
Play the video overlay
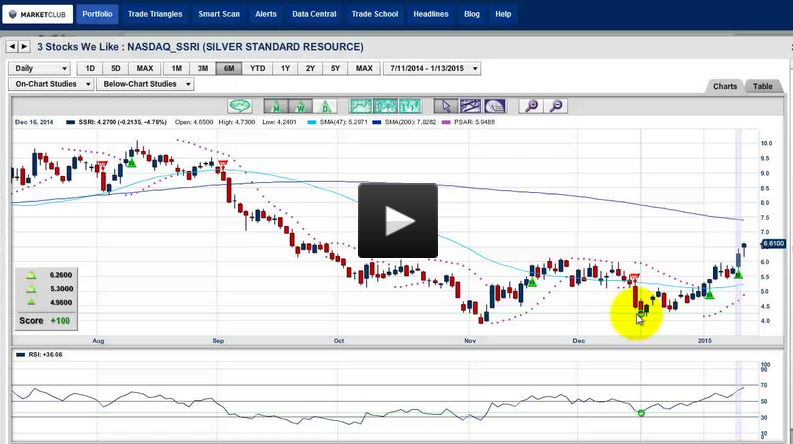click(x=398, y=221)
